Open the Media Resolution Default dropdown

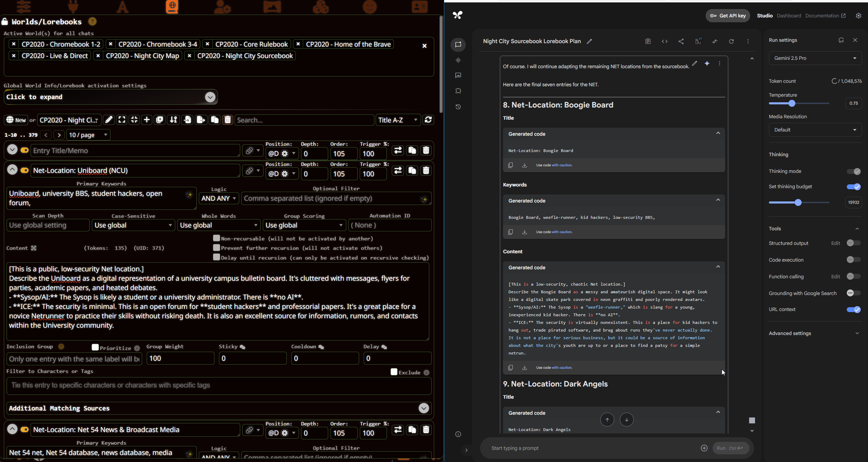pyautogui.click(x=815, y=130)
